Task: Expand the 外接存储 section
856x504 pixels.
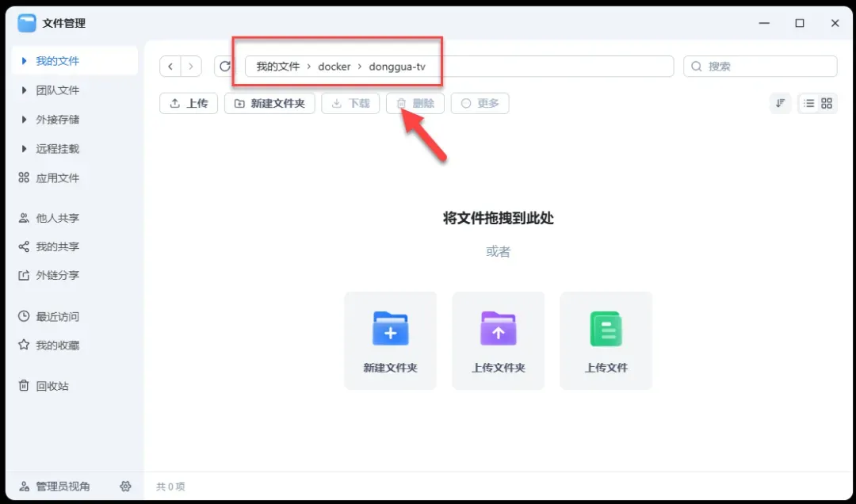Action: coord(25,120)
